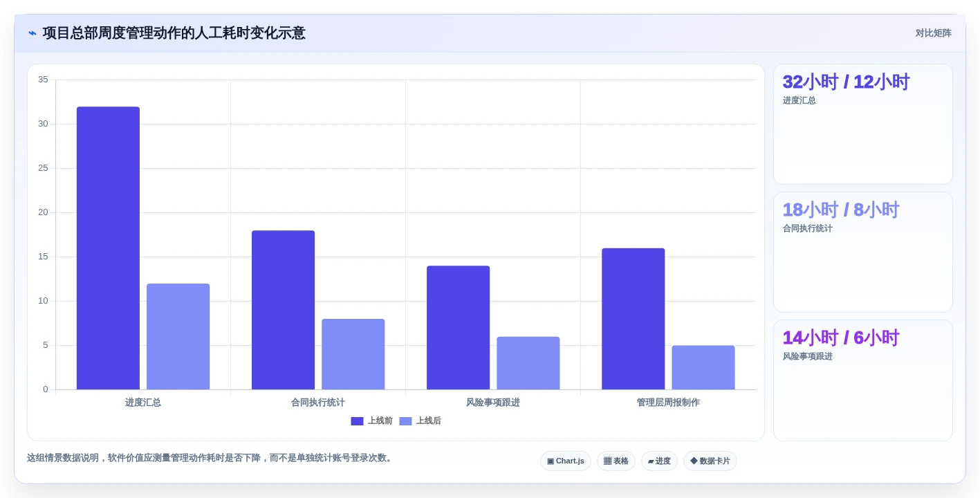Click the 管理层周报制作 上线后 bar
The image size is (980, 498).
[703, 368]
